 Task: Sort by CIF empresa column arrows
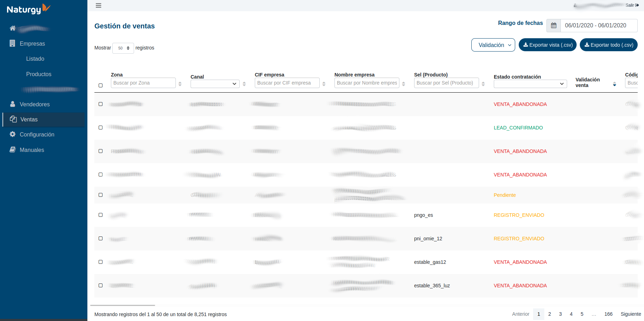[x=324, y=84]
